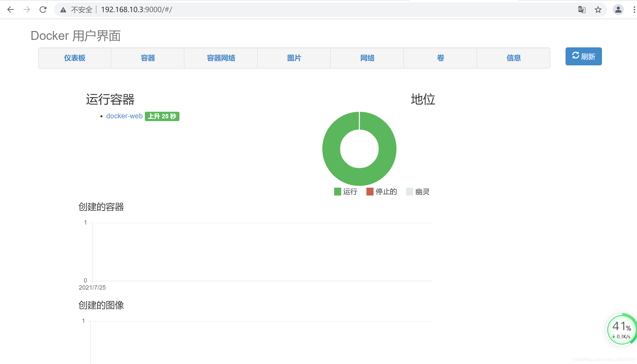Viewport: 637px width, 364px height.
Task: Click the 地位 status heading
Action: pos(423,99)
